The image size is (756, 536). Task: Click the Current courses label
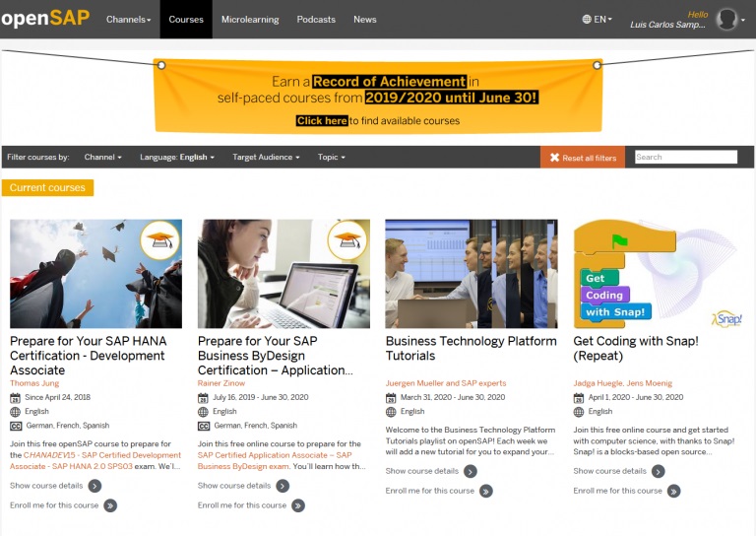[x=47, y=187]
